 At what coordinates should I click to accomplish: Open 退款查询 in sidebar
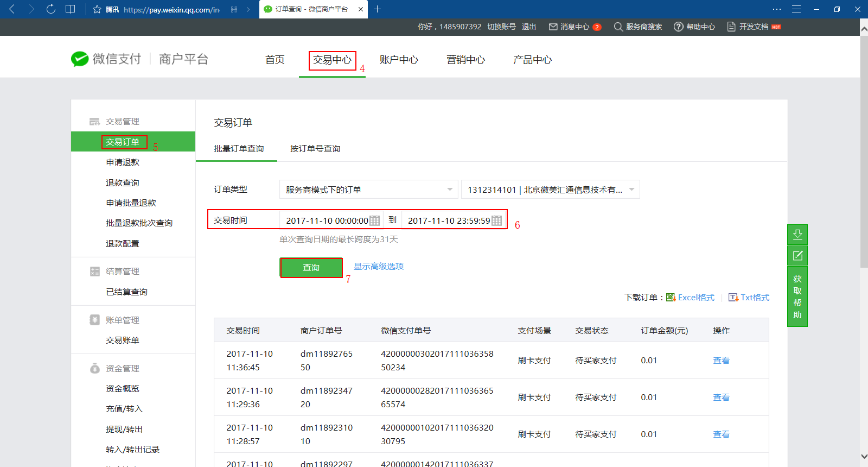(123, 183)
